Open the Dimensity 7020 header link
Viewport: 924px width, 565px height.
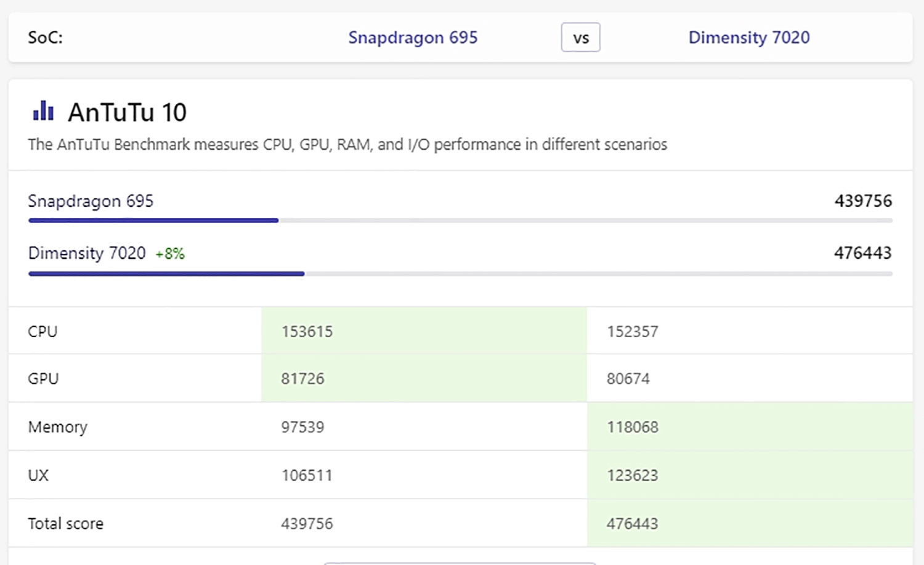click(x=749, y=38)
